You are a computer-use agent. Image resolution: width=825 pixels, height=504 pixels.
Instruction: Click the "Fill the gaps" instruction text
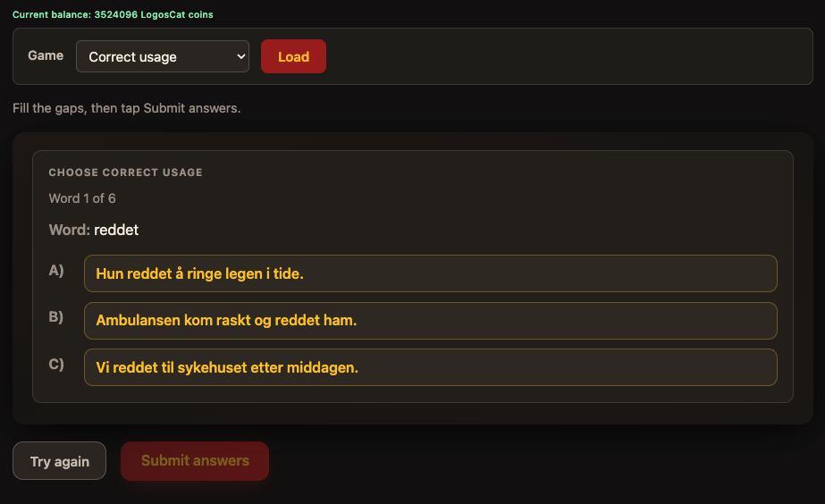126,109
